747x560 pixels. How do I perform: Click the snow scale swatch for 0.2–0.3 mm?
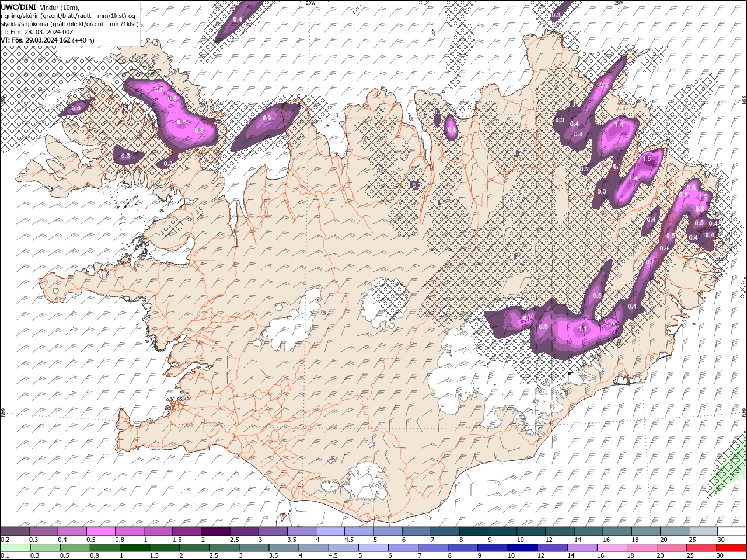[15, 531]
